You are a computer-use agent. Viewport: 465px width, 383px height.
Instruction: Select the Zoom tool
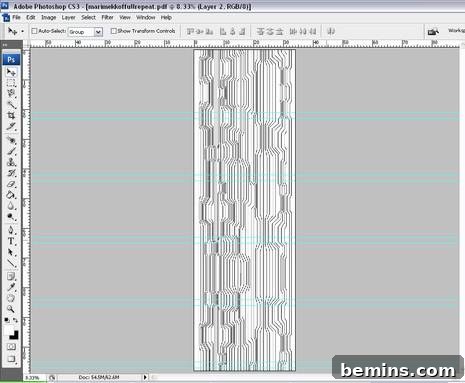click(11, 309)
